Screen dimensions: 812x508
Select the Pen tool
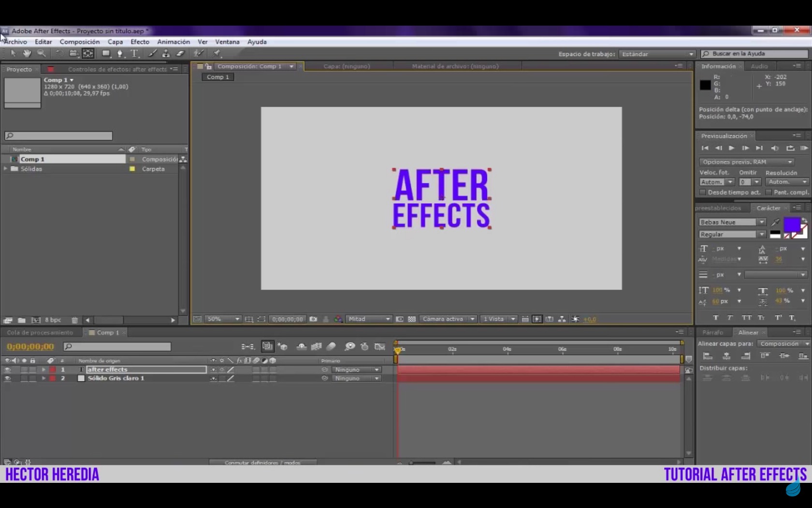(x=120, y=53)
